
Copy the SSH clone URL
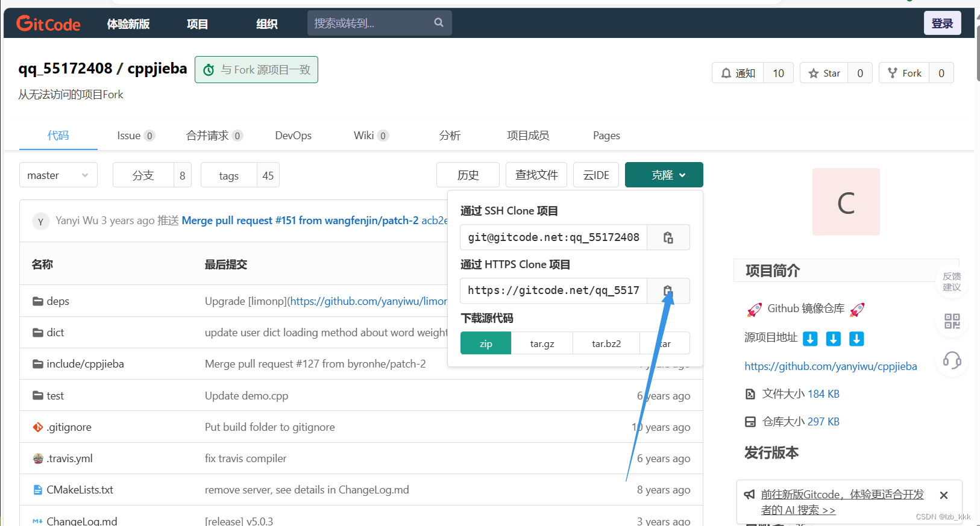pos(668,237)
